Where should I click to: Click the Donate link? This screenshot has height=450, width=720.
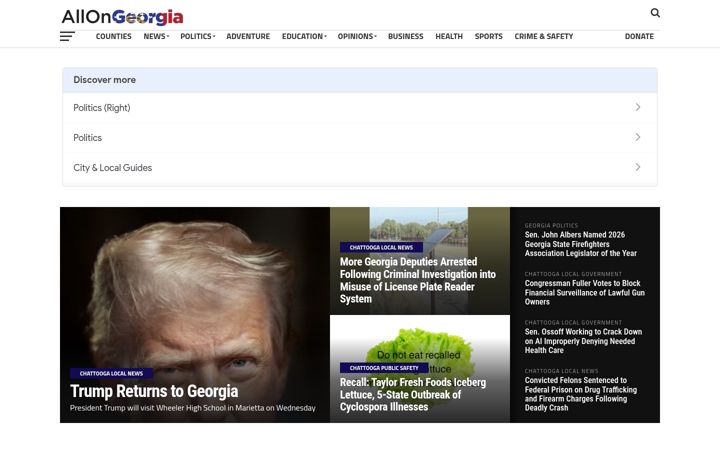pos(639,36)
